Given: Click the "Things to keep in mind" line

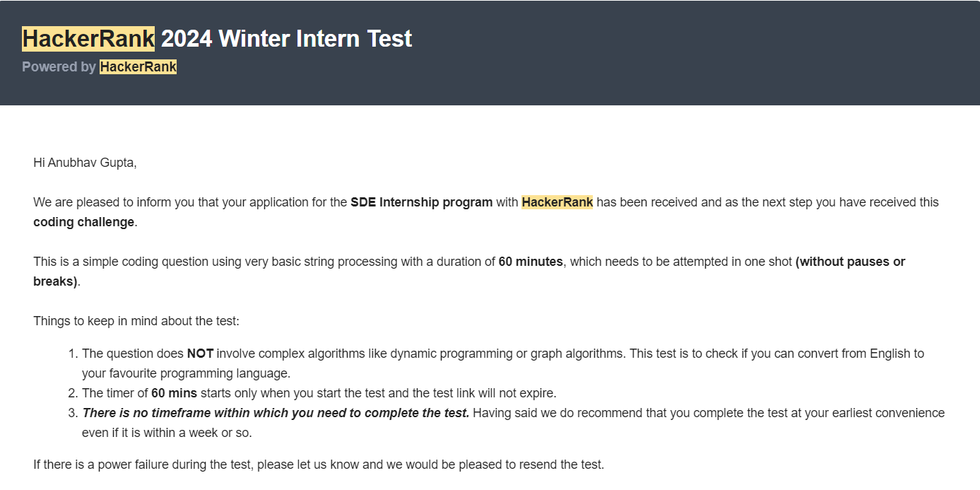Looking at the screenshot, I should [136, 321].
